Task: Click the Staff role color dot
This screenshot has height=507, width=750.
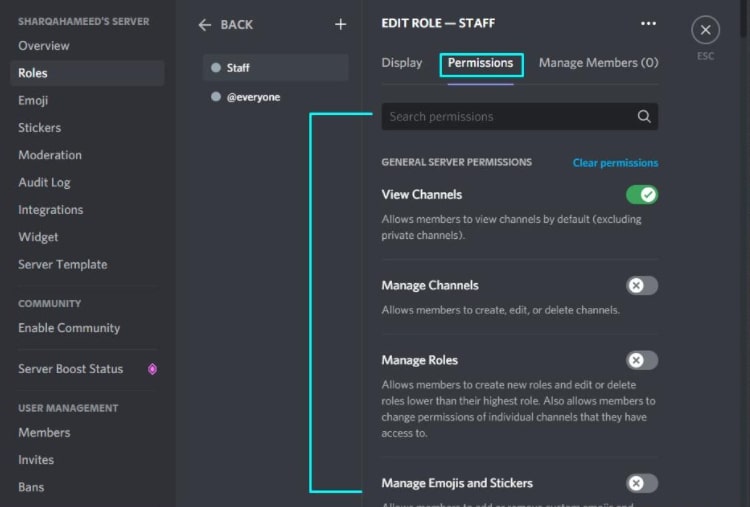Action: point(216,67)
